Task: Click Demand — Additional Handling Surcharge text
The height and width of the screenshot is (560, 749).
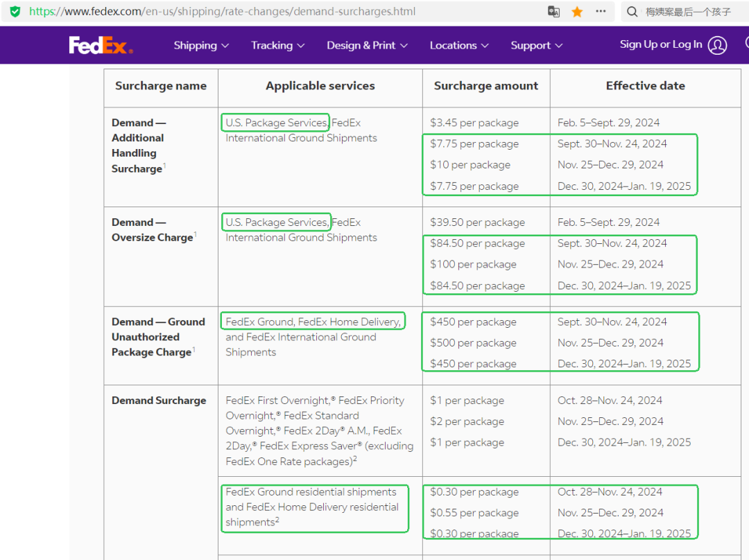Action: 138,146
